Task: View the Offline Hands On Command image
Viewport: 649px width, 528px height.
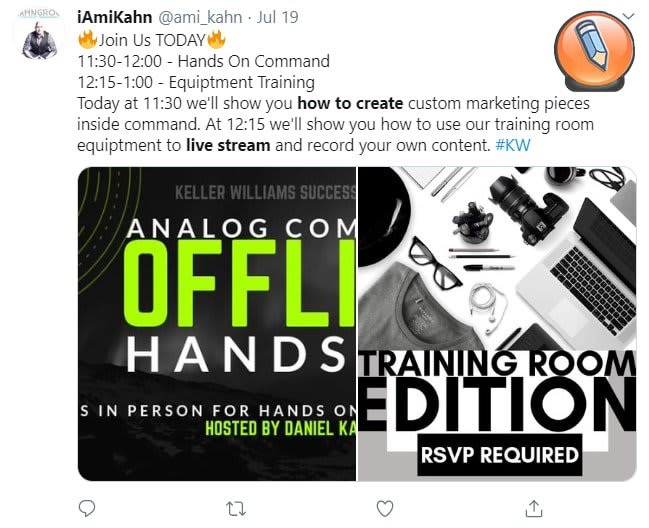Action: point(217,324)
